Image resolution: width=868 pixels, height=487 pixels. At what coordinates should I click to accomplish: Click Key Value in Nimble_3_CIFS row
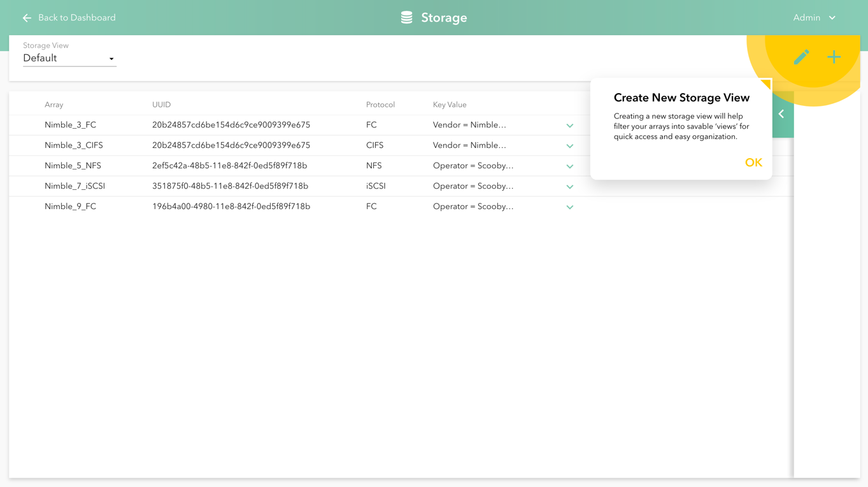point(469,145)
